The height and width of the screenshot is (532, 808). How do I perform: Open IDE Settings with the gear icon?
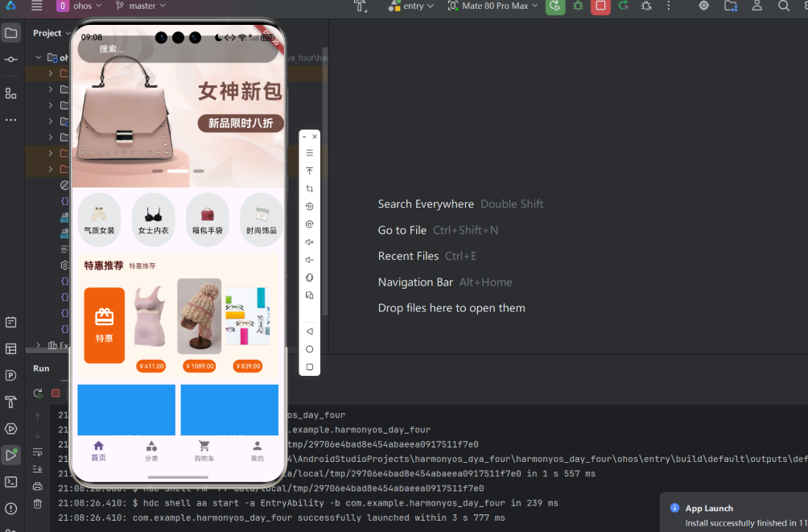pyautogui.click(x=703, y=6)
